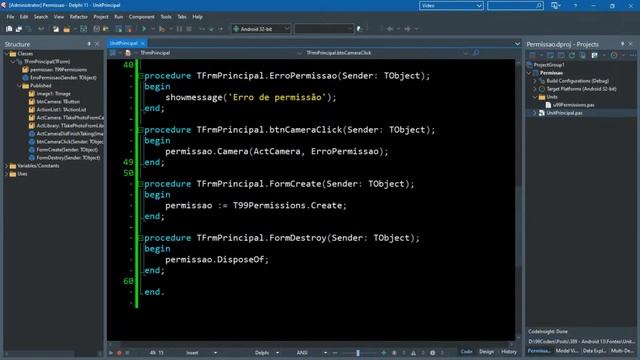Open the File menu

coord(10,17)
